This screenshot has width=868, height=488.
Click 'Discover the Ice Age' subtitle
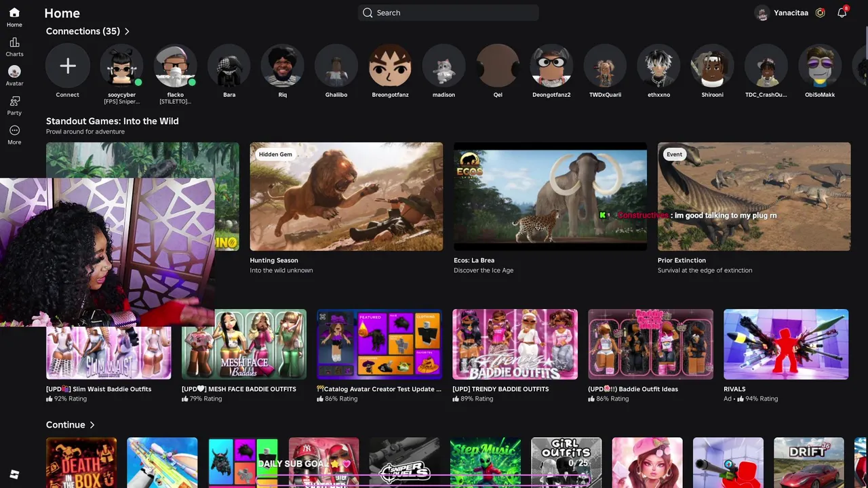tap(484, 270)
